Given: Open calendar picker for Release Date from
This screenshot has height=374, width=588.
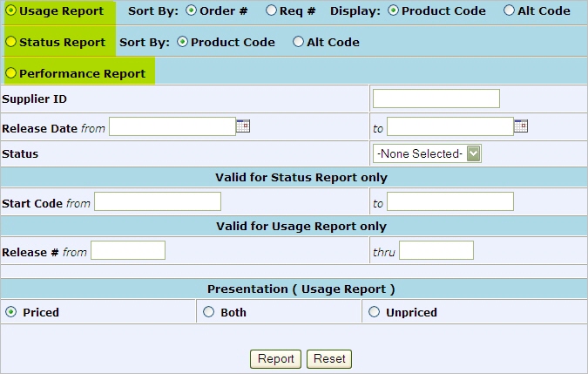Looking at the screenshot, I should pos(243,126).
